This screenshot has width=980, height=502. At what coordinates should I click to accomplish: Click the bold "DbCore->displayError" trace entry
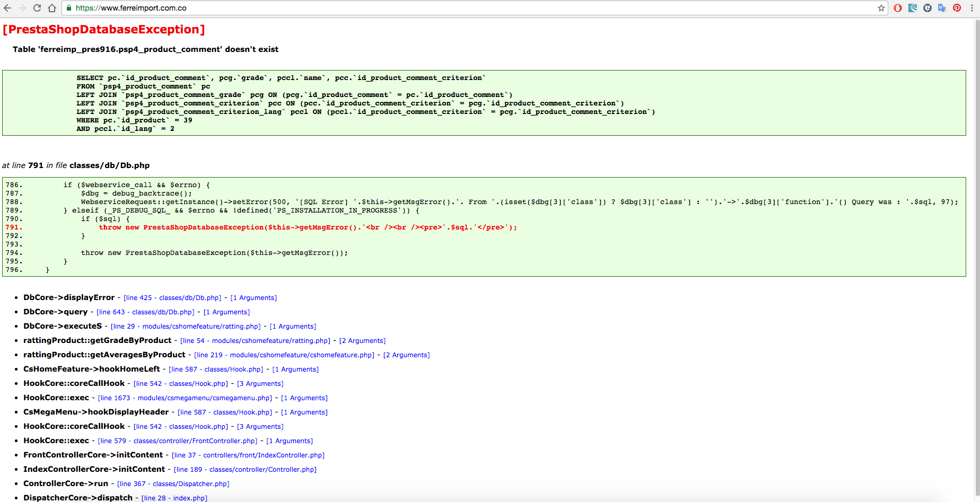click(x=69, y=297)
